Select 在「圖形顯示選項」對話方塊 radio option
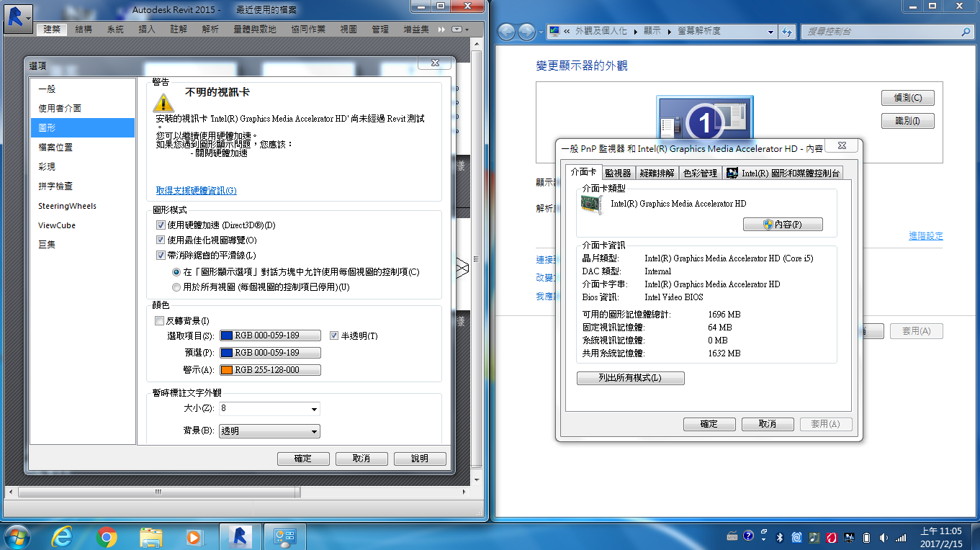980x550 pixels. point(176,272)
